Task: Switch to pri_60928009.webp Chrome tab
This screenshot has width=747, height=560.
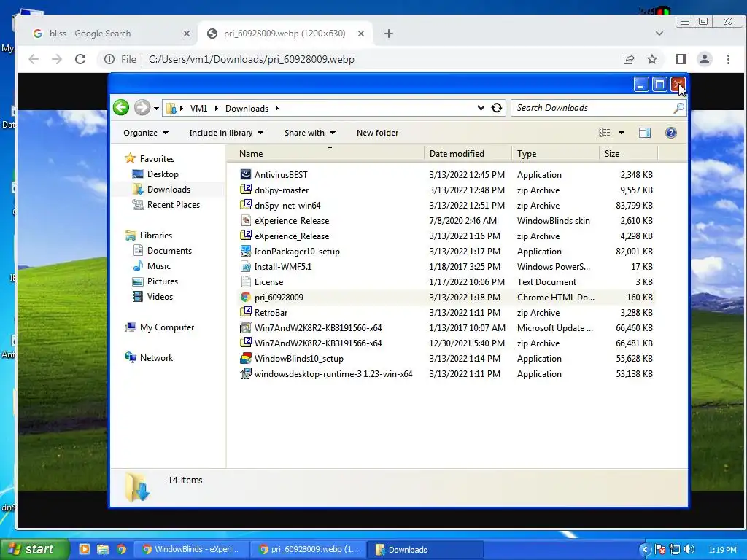Action: pyautogui.click(x=285, y=34)
